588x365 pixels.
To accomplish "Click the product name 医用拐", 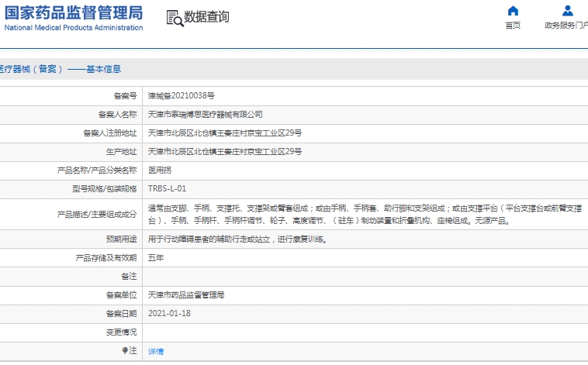I will (159, 170).
